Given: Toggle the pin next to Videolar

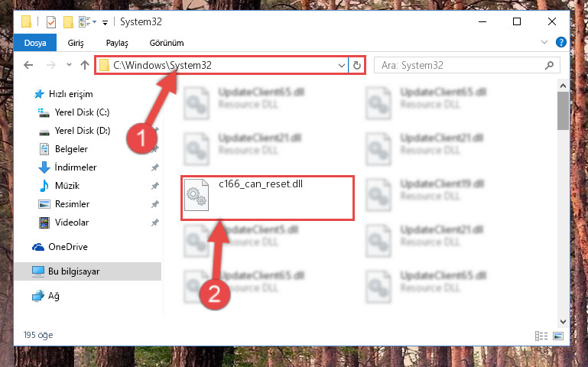Looking at the screenshot, I should [155, 222].
